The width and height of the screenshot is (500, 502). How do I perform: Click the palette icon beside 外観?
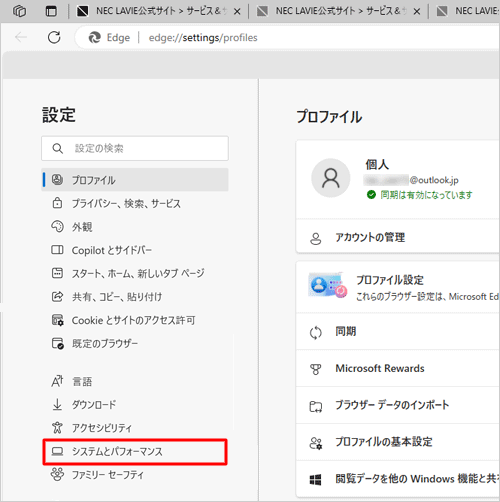coord(57,226)
